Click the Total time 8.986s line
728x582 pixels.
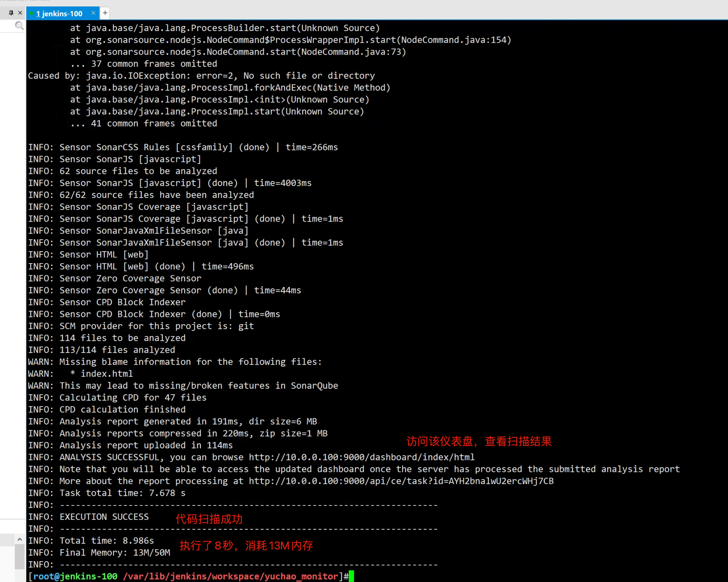pyautogui.click(x=106, y=540)
